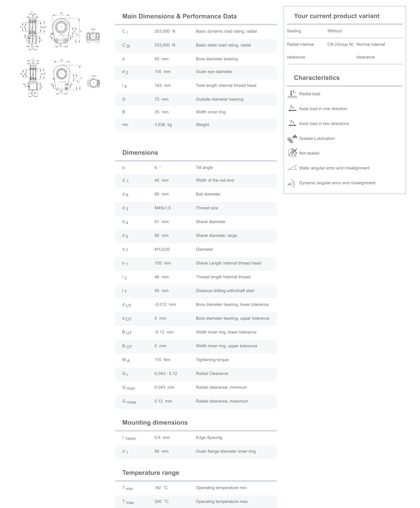Viewport: 420px width, 508px height.
Task: Click the CN (Group N) clearance value
Action: coord(340,44)
